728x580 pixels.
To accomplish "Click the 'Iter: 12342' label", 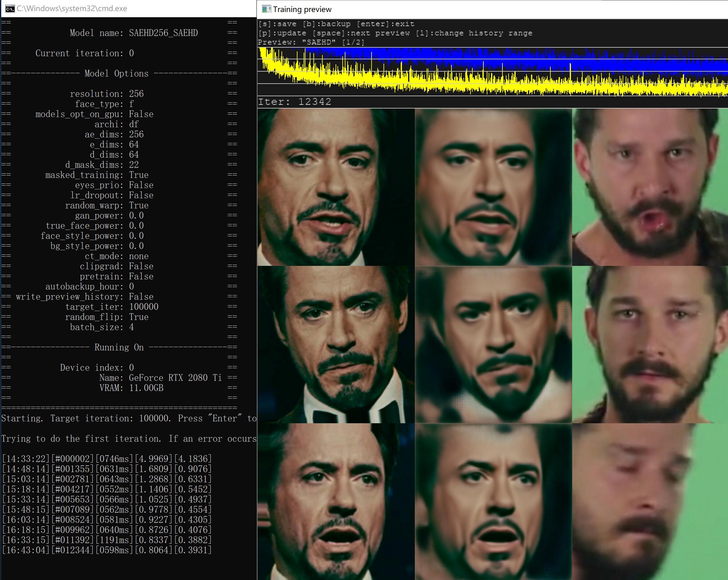I will click(294, 102).
